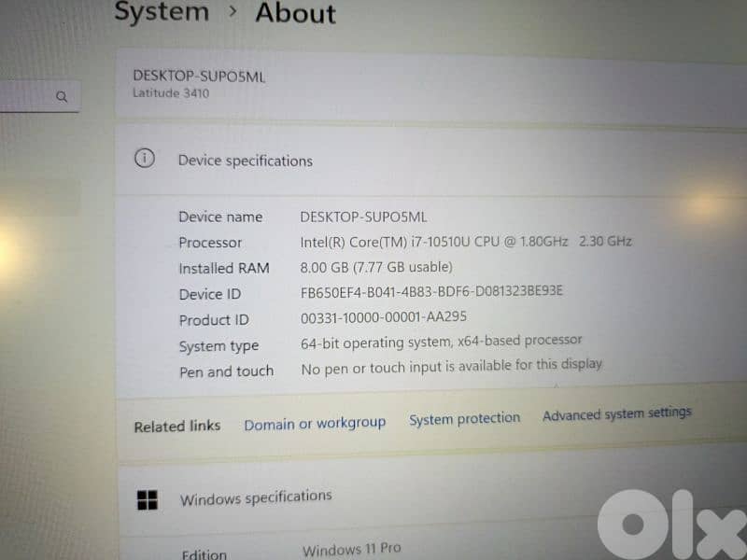Open the Domain or workgroup link
The height and width of the screenshot is (560, 747).
[x=315, y=424]
